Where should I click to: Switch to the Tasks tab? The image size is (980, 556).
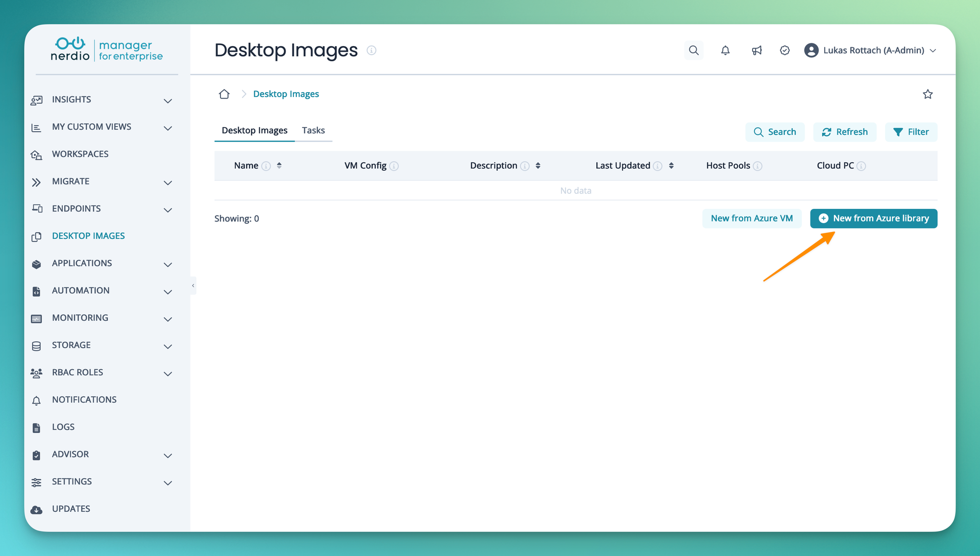(313, 130)
